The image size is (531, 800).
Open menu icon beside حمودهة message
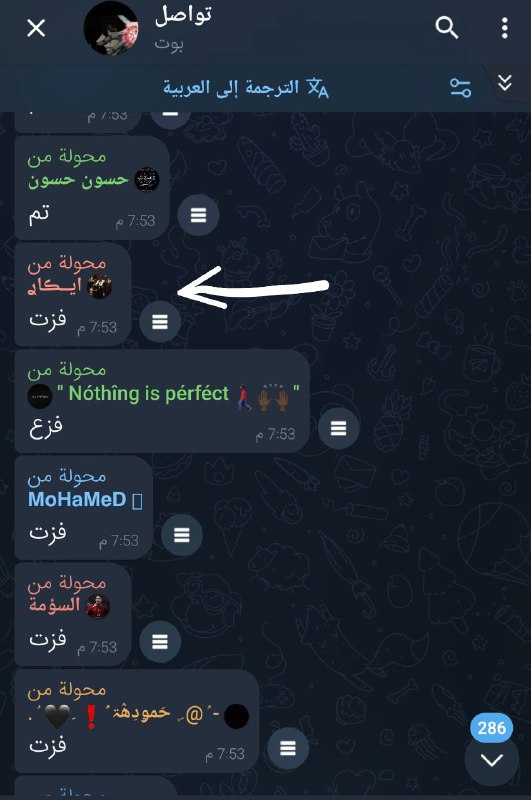(288, 748)
